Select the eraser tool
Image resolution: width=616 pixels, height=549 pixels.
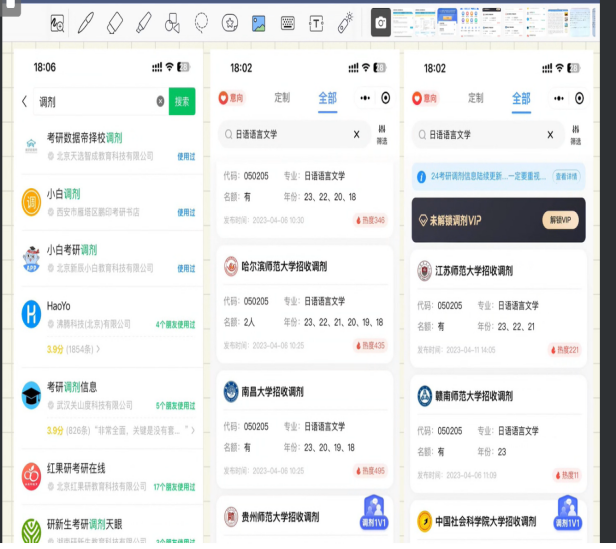(114, 21)
